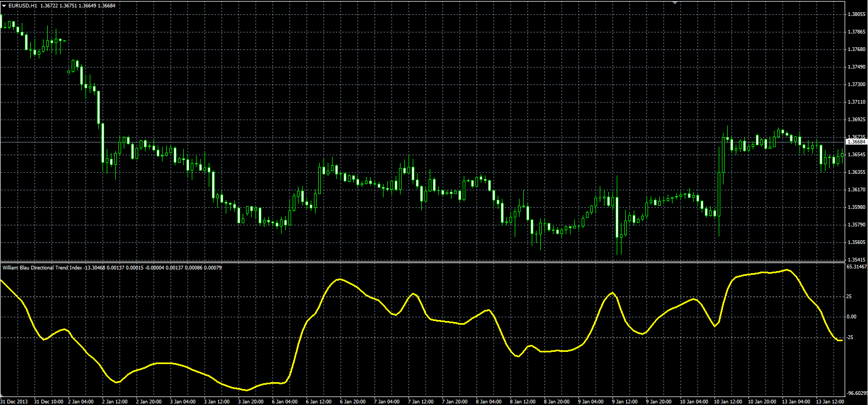Click the indicator scale value 65.31467
This screenshot has height=405, width=868.
point(857,267)
